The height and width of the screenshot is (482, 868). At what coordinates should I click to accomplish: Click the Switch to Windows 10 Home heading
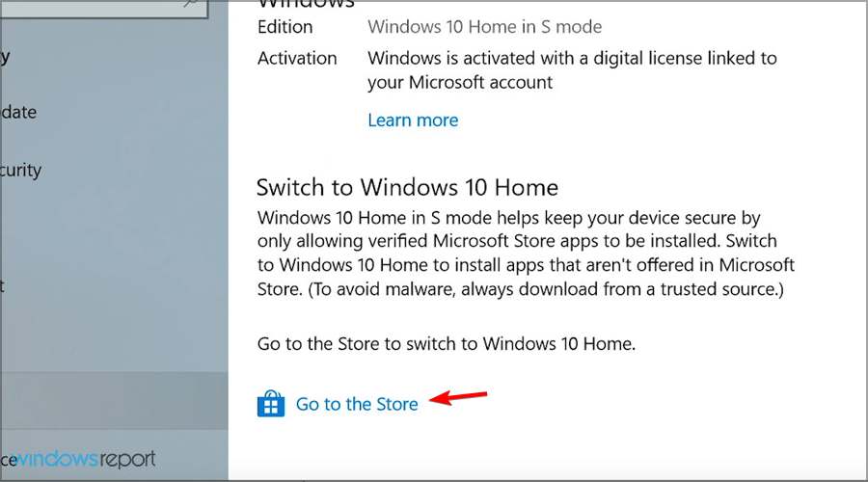click(x=407, y=186)
